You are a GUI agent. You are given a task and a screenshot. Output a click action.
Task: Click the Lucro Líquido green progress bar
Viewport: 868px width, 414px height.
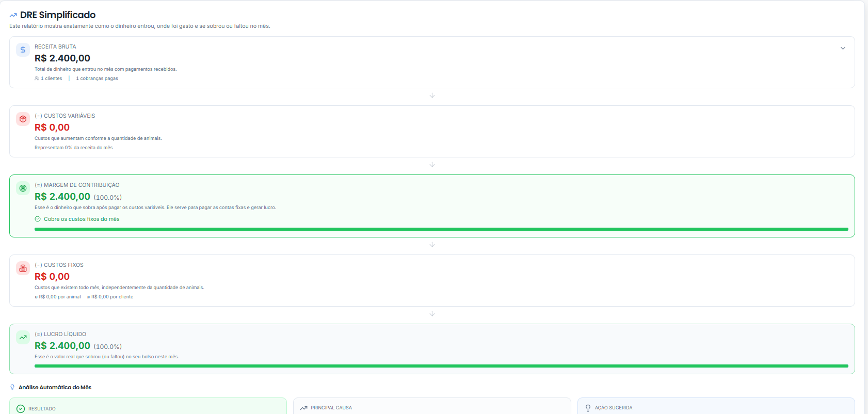point(441,366)
